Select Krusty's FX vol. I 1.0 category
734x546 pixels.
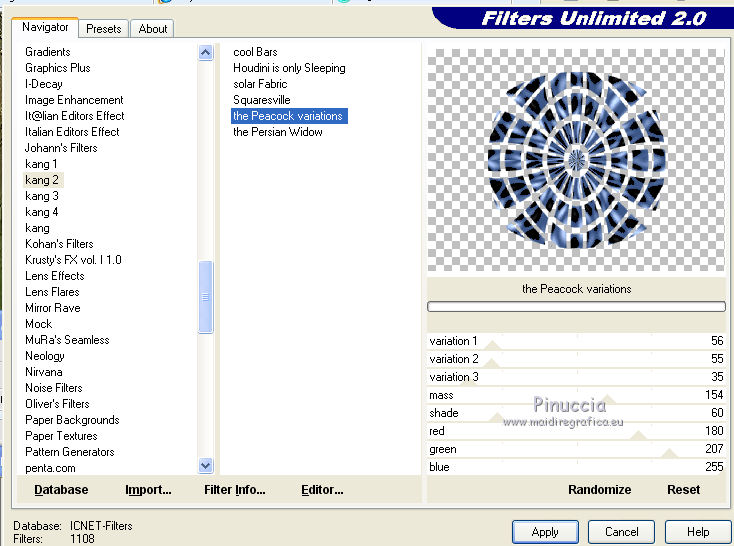[73, 260]
